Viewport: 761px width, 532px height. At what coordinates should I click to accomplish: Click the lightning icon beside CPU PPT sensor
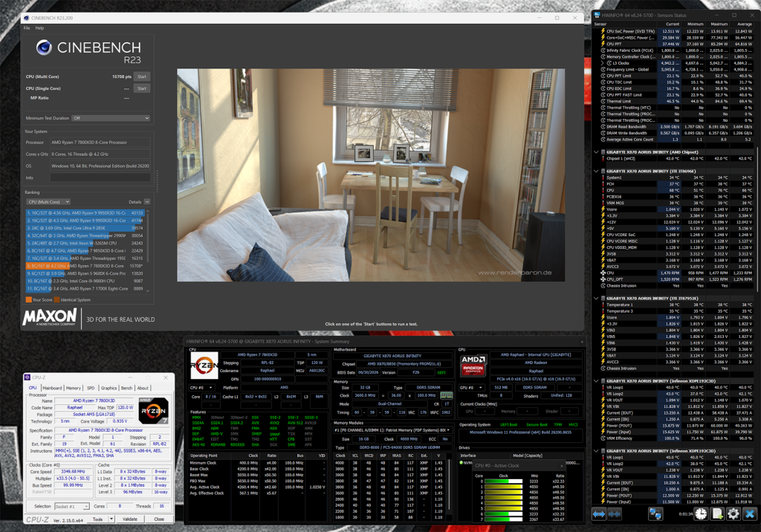coord(603,44)
